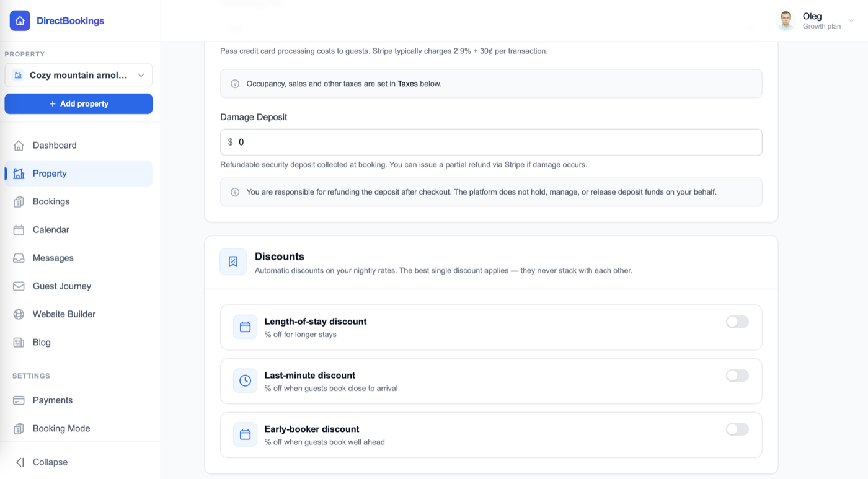Follow the Taxes link in info note
868x479 pixels.
(x=407, y=84)
